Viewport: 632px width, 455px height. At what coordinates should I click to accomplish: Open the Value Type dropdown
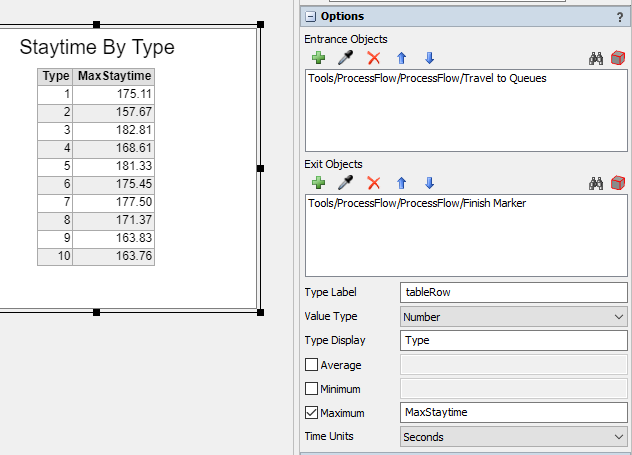512,317
